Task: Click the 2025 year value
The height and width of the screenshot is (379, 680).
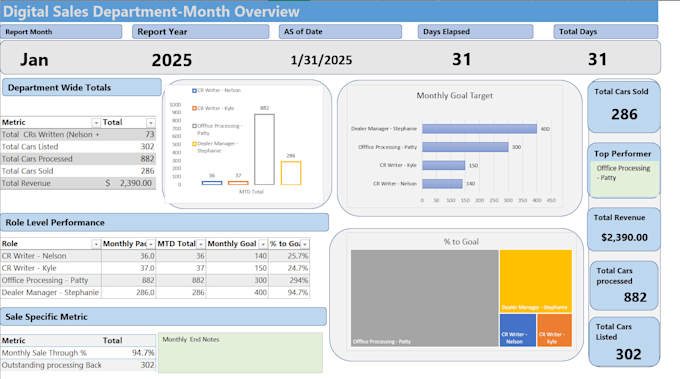Action: 172,60
